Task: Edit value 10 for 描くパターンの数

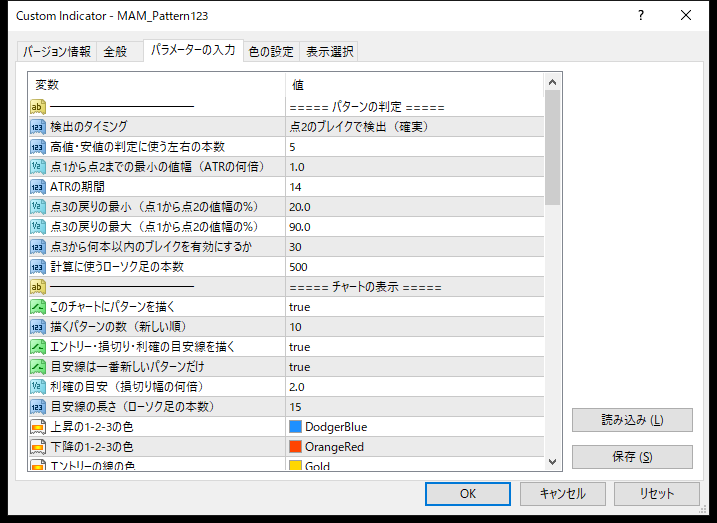Action: pyautogui.click(x=415, y=327)
